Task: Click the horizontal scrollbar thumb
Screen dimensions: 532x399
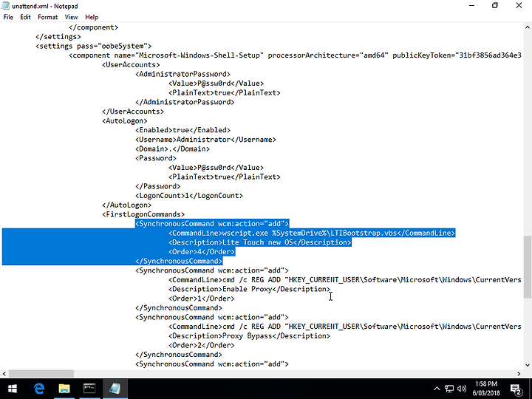Action: tap(41, 374)
